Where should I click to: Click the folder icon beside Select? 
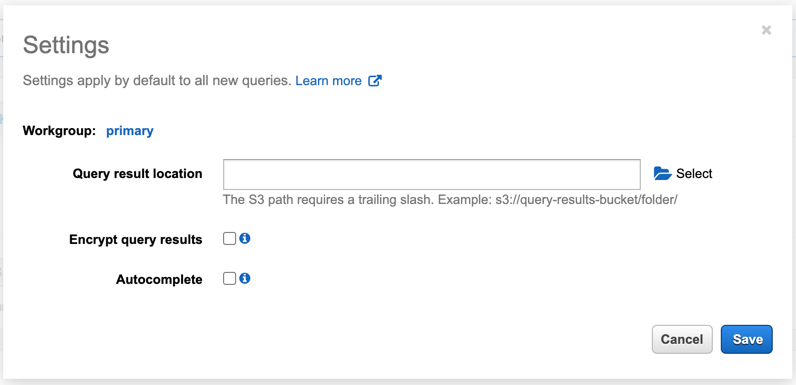point(662,174)
